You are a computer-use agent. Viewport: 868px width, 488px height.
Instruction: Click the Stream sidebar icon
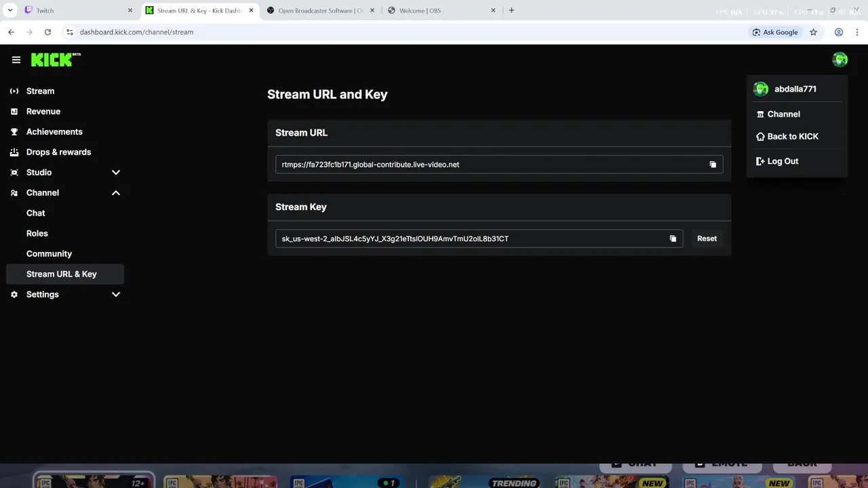tap(14, 91)
